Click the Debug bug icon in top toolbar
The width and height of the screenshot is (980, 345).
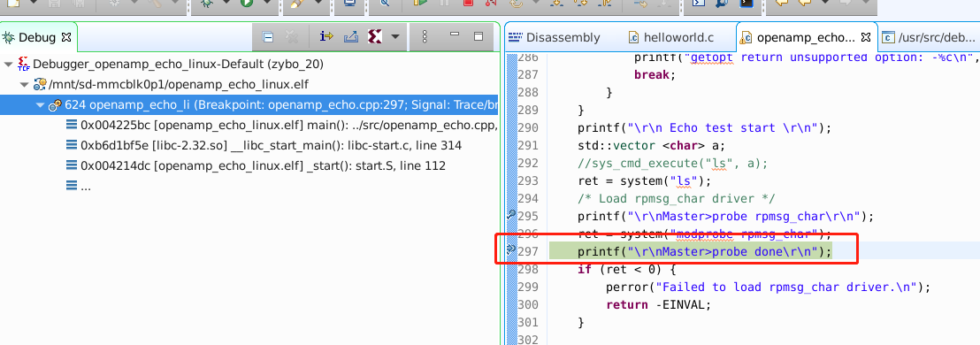[207, 3]
